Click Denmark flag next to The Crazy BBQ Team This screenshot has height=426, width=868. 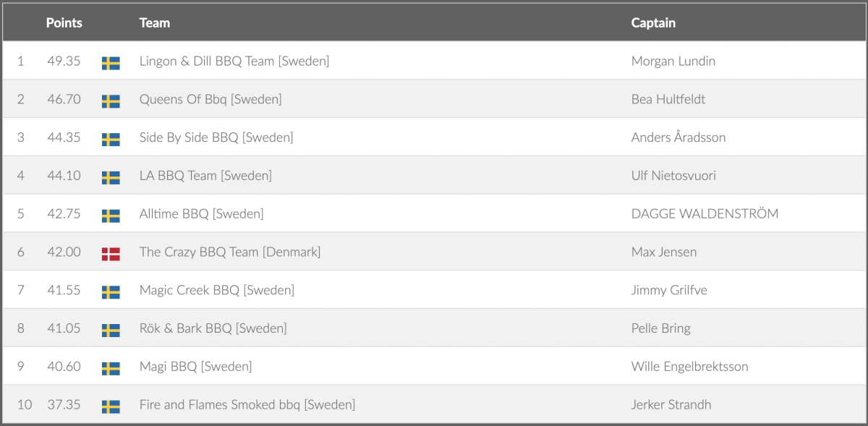point(111,254)
